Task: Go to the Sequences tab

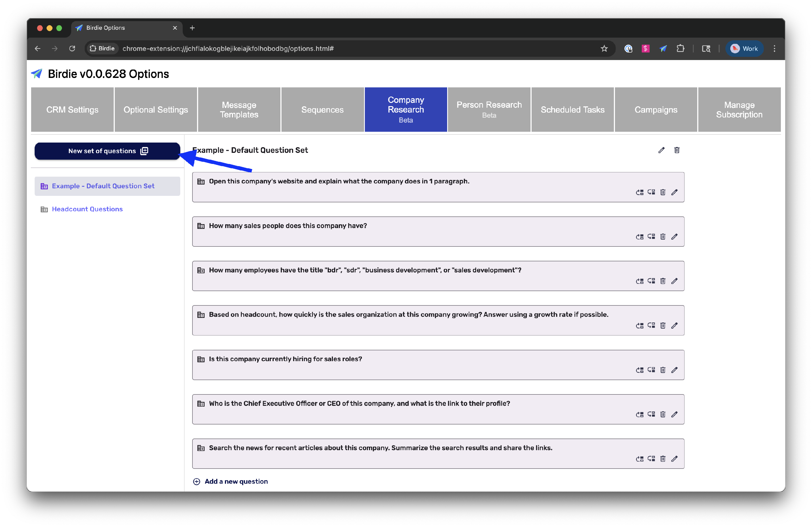Action: pos(322,110)
